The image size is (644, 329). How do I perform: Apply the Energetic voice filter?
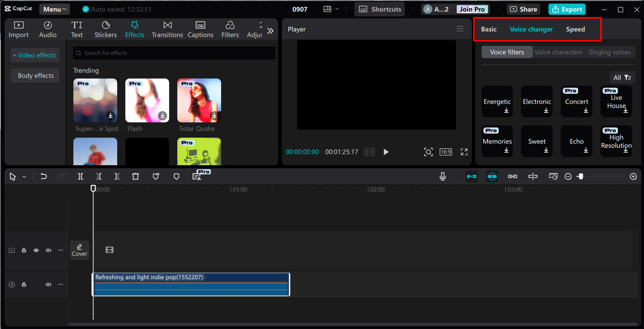click(x=497, y=102)
